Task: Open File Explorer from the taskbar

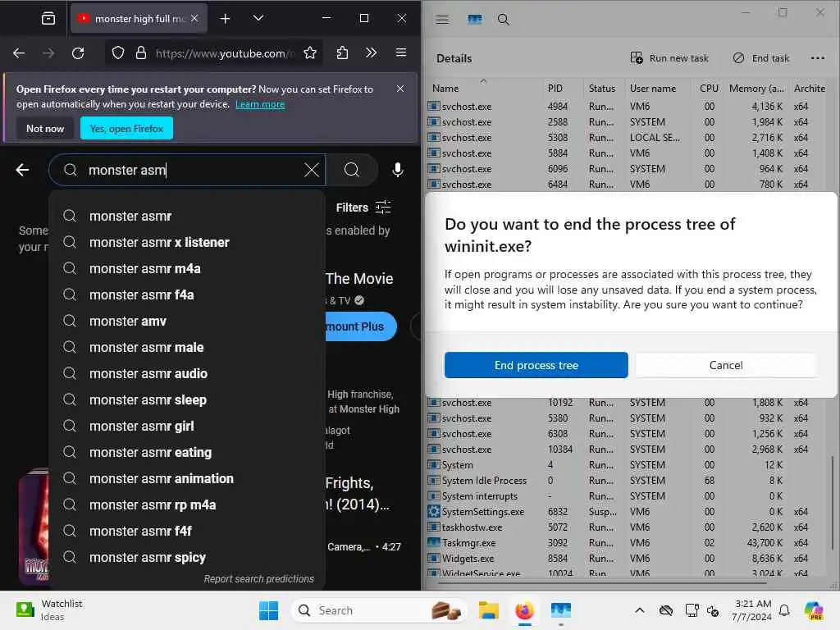Action: [x=489, y=610]
